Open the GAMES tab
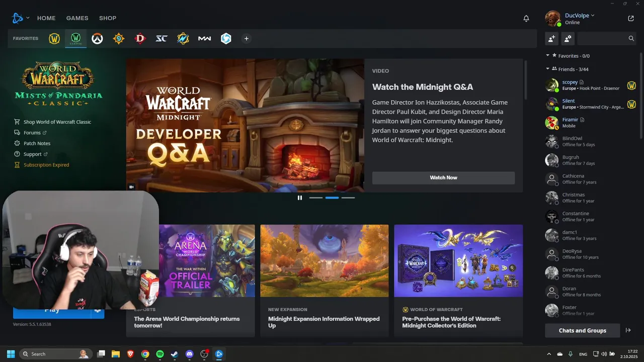The width and height of the screenshot is (644, 362). [77, 18]
